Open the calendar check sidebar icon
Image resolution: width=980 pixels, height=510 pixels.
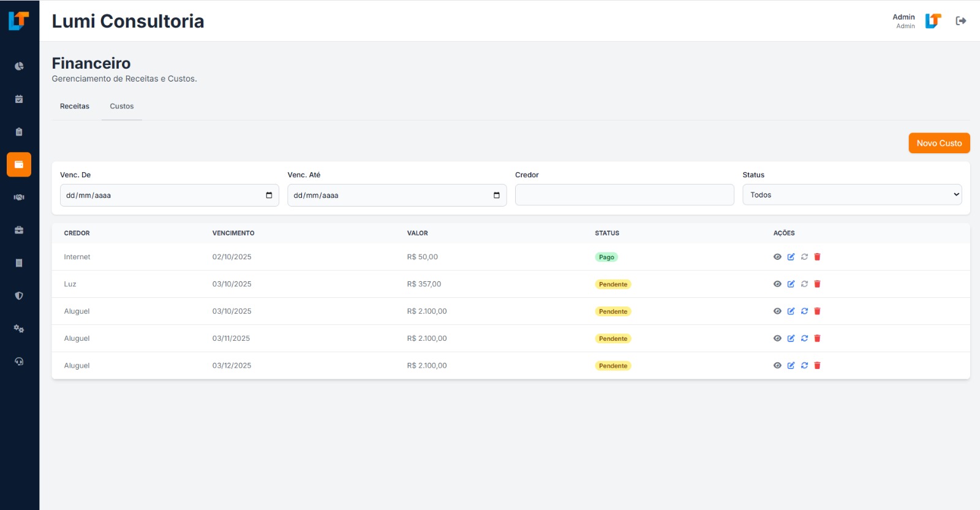pyautogui.click(x=19, y=99)
